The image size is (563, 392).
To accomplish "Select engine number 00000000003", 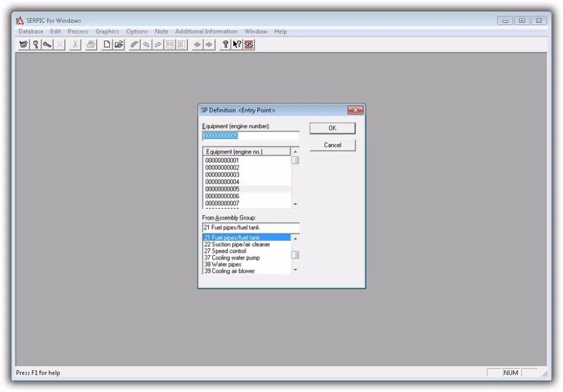I will pos(247,175).
